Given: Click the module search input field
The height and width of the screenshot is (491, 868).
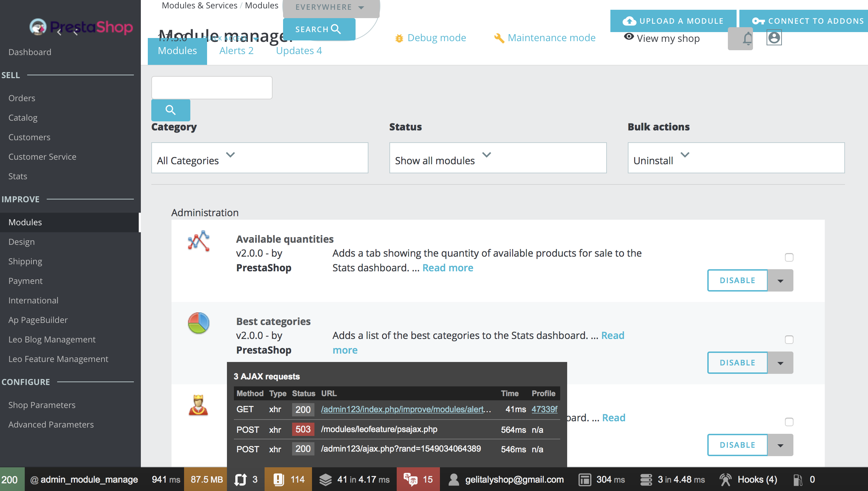Looking at the screenshot, I should pos(212,88).
